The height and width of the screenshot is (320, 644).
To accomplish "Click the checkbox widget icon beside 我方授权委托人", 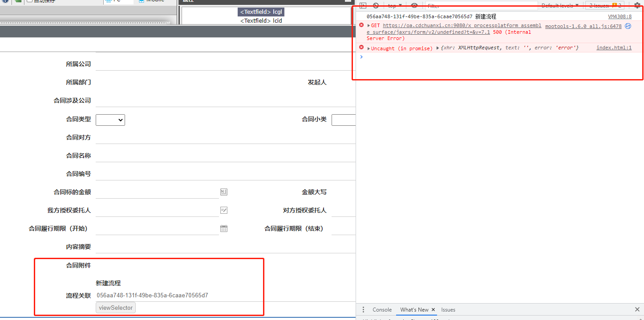I will tap(224, 210).
